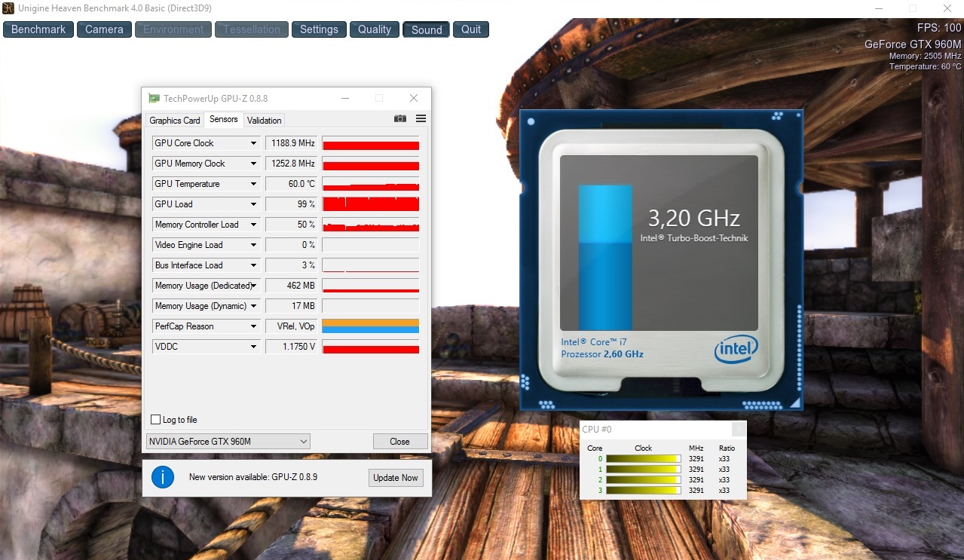Click the Core 0 clock bar

643,458
